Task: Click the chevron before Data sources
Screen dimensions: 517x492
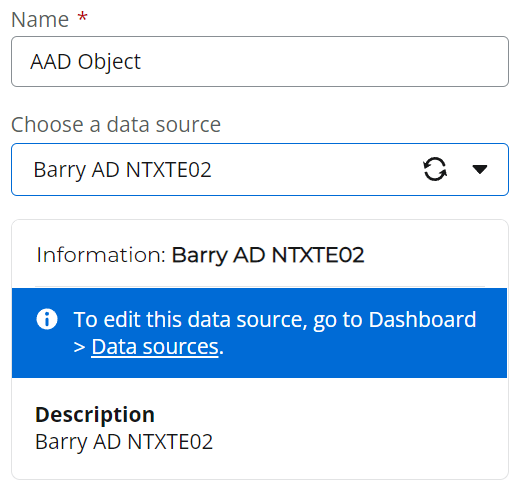Action: [x=79, y=347]
